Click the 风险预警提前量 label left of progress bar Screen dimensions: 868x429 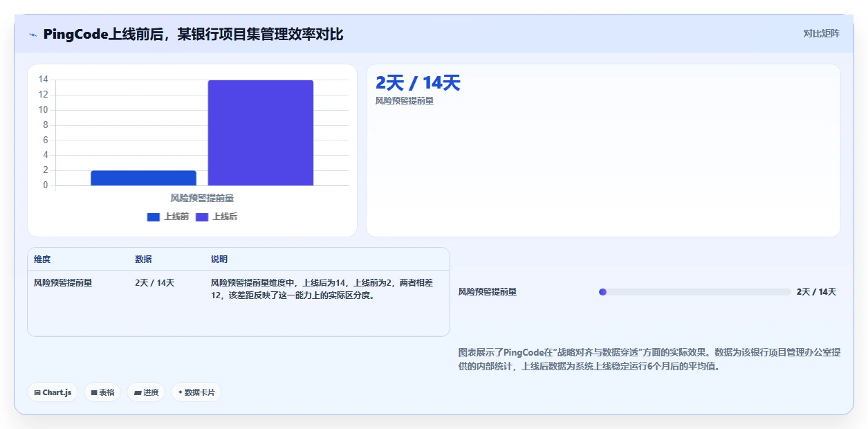[x=488, y=292]
